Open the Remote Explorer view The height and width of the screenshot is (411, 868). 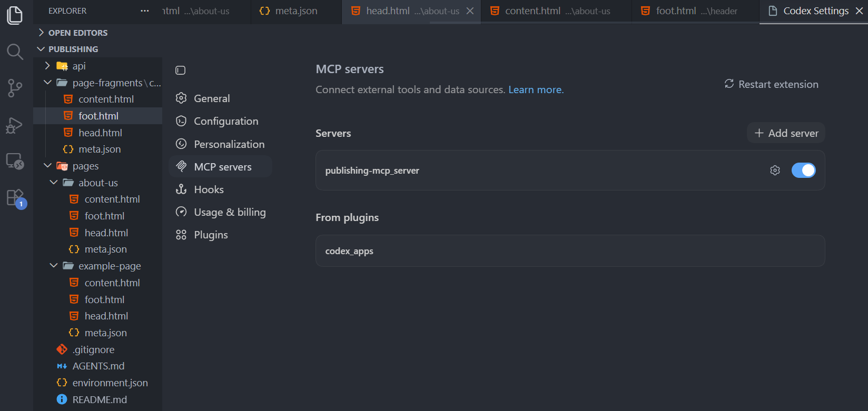coord(15,161)
